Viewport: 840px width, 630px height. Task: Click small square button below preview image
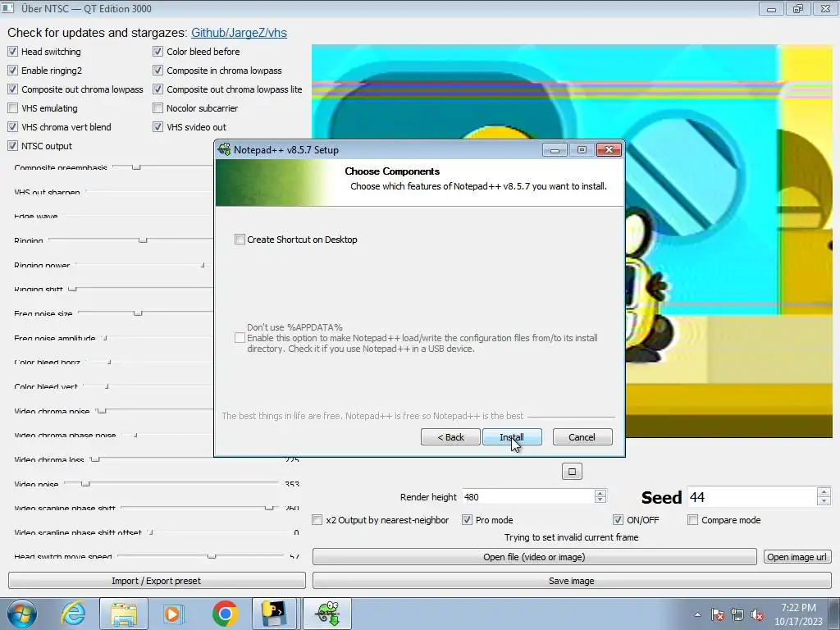pos(572,472)
